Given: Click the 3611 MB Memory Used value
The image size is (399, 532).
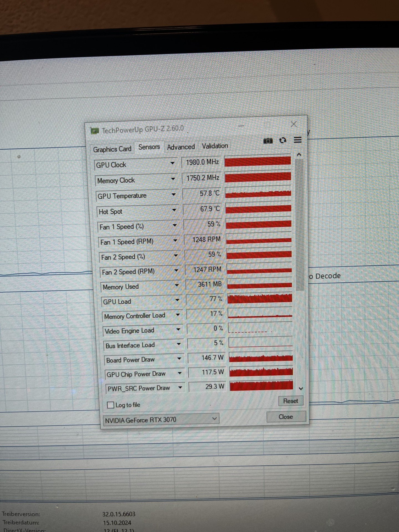Looking at the screenshot, I should point(210,284).
